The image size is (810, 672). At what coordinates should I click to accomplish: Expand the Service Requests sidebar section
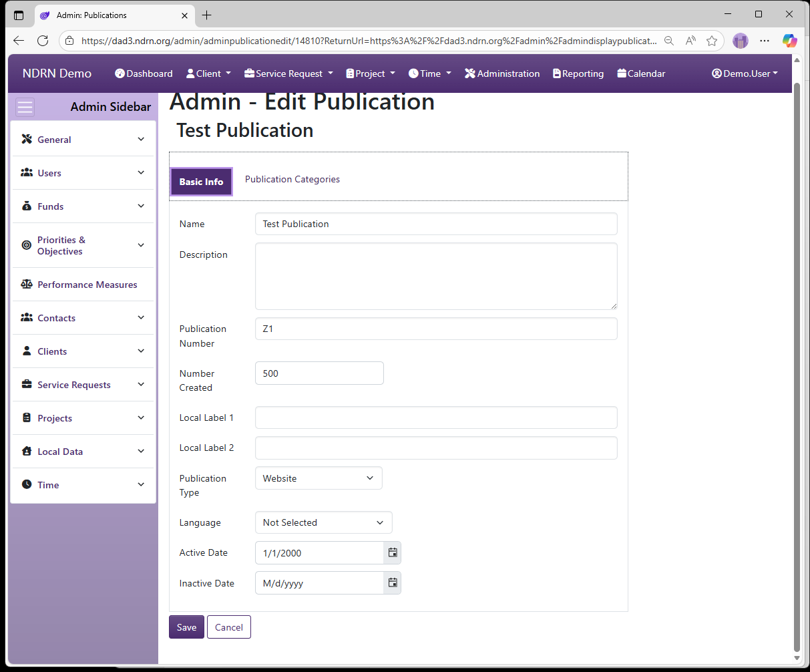point(141,385)
